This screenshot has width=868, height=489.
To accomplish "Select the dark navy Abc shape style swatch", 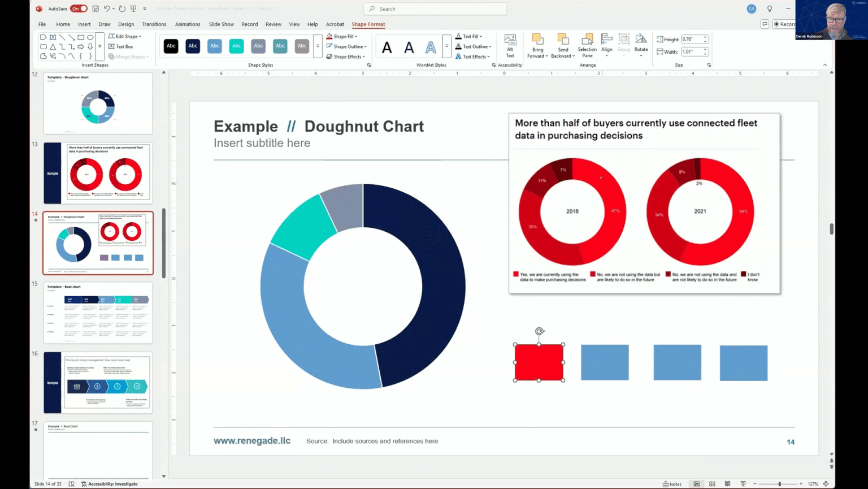I will point(193,46).
